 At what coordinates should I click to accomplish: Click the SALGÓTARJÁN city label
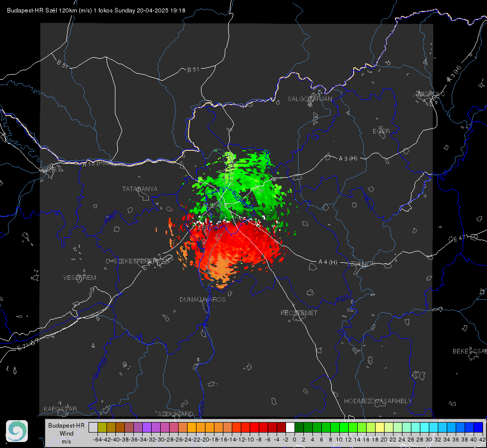(x=309, y=99)
